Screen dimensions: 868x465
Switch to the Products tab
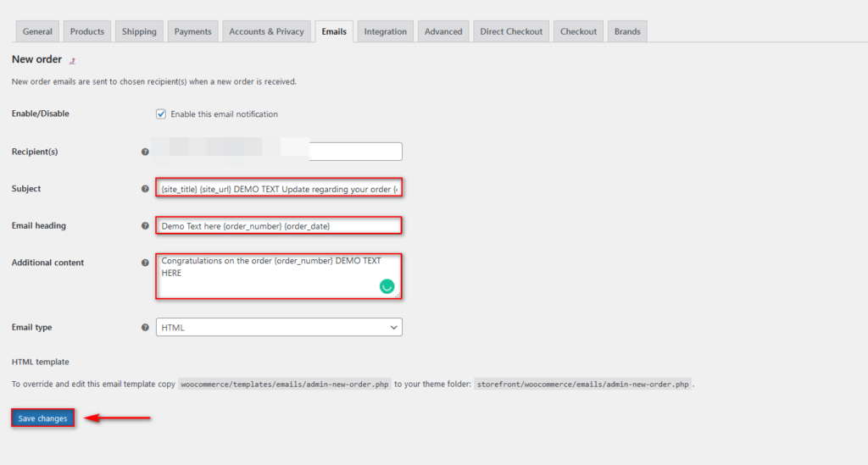click(x=87, y=31)
